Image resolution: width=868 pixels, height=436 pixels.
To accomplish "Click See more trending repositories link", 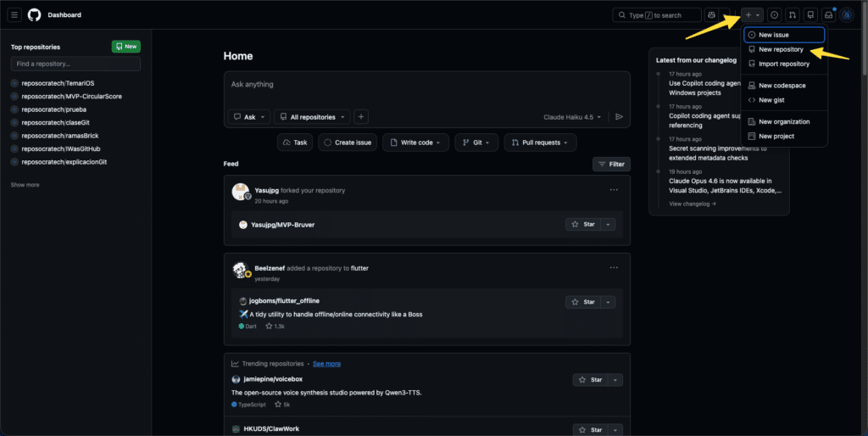I will tap(326, 364).
